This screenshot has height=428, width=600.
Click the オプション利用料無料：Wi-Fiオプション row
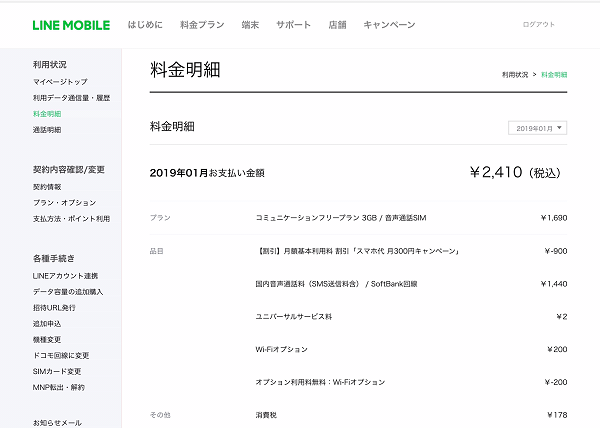coord(320,382)
